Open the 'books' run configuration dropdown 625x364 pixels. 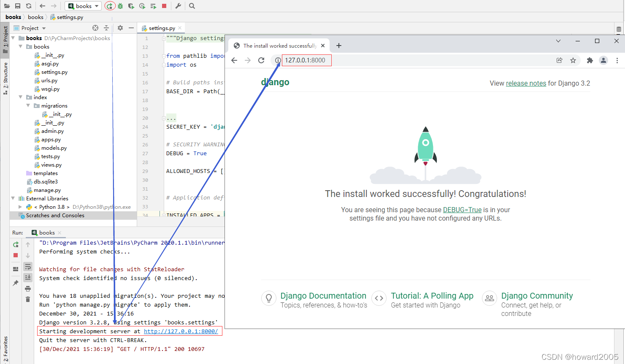83,6
